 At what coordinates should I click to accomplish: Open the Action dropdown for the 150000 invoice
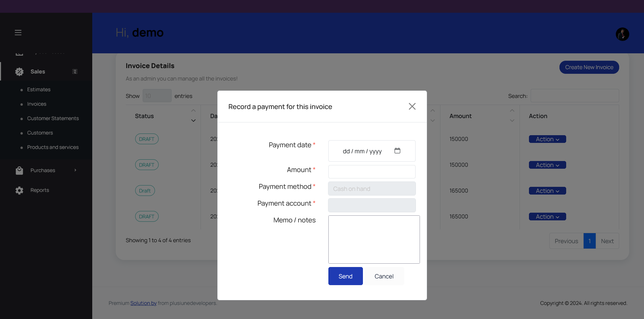pos(547,139)
